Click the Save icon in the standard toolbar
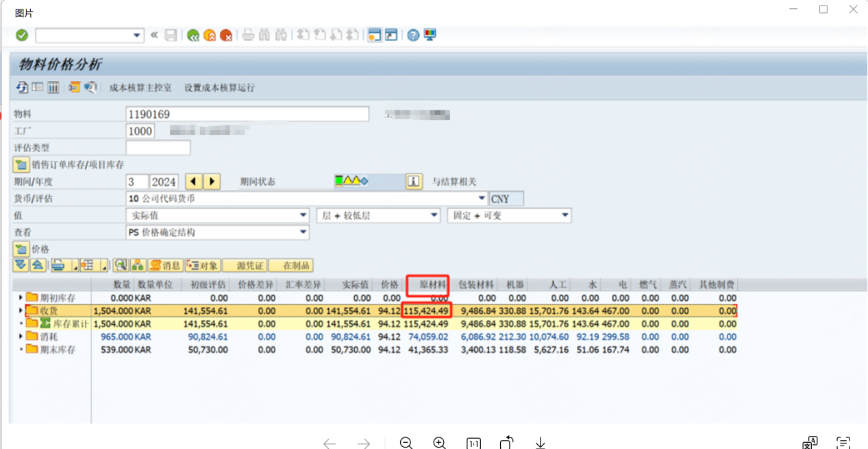The height and width of the screenshot is (449, 868). 171,36
